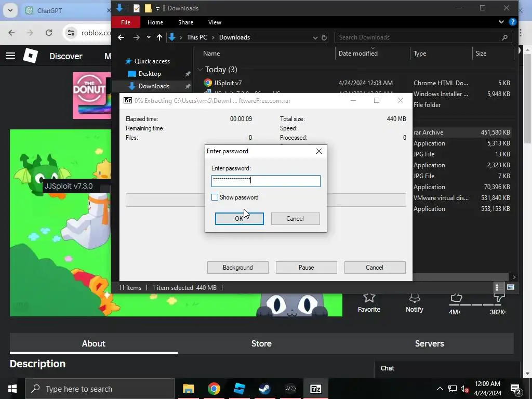Open the Store tab on Roblox
This screenshot has width=532, height=399.
(x=261, y=343)
